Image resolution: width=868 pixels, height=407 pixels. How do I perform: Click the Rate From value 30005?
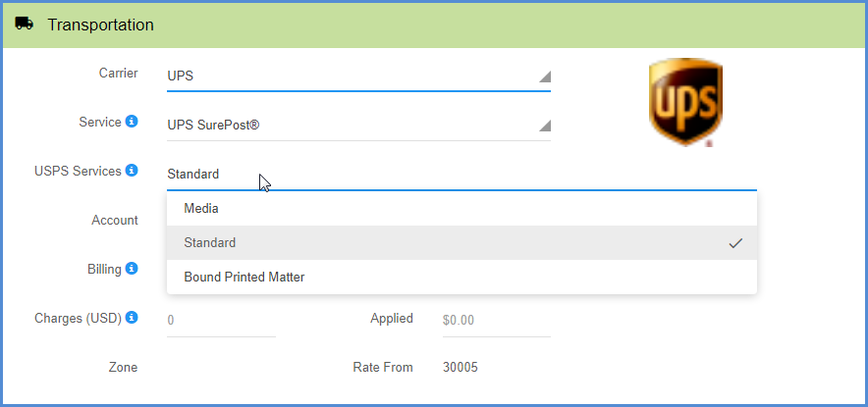tap(461, 368)
